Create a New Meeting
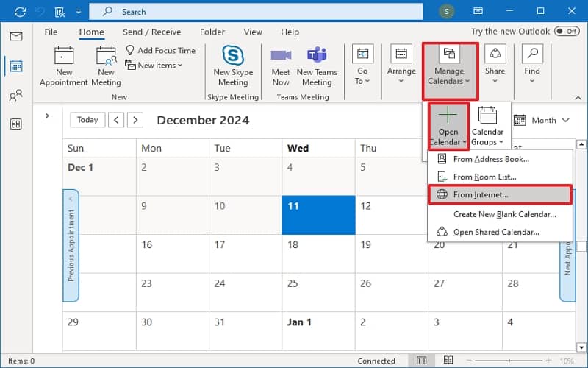This screenshot has height=368, width=588. pos(106,66)
